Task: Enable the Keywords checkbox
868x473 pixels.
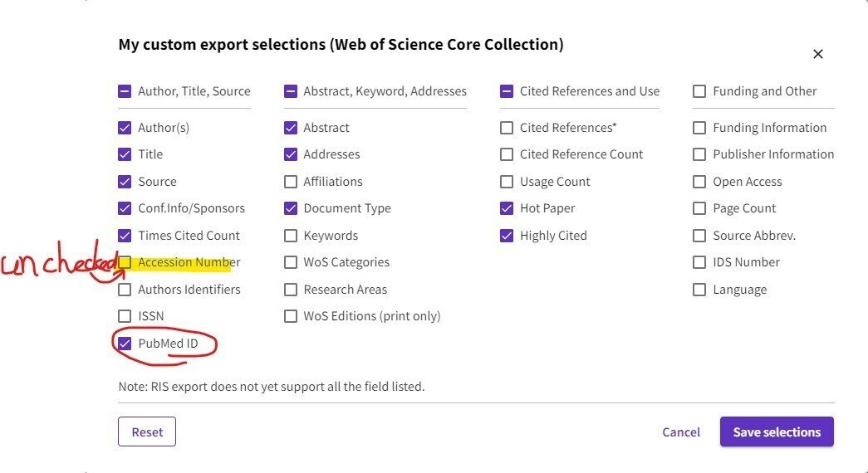Action: (x=291, y=236)
